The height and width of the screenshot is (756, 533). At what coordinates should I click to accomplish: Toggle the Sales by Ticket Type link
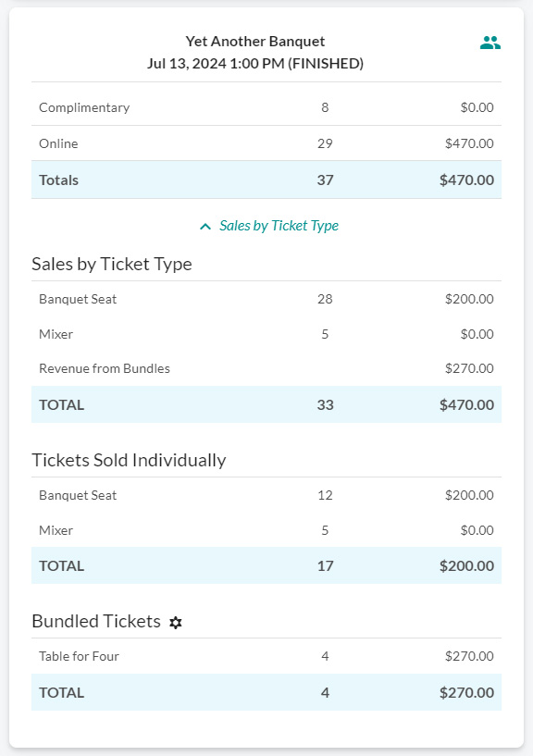(279, 226)
